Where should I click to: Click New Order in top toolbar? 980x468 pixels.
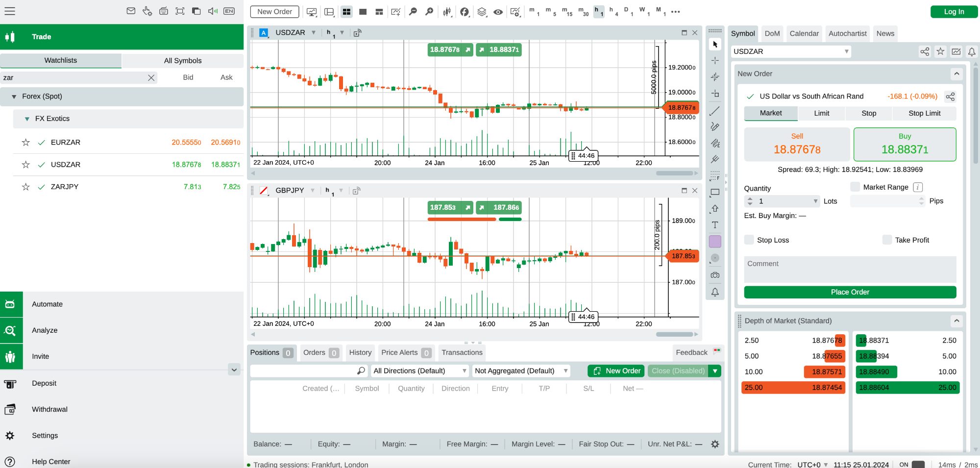tap(274, 12)
